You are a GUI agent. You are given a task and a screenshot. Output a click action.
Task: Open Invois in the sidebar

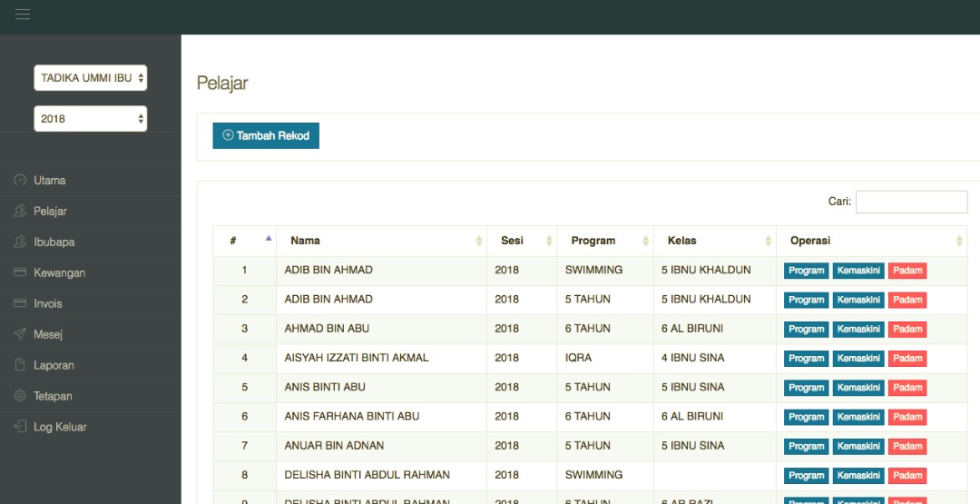pyautogui.click(x=48, y=303)
